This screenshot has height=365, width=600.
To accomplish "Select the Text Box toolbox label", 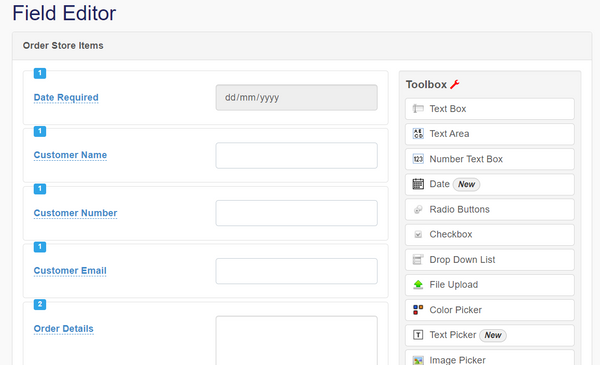I will click(x=448, y=109).
